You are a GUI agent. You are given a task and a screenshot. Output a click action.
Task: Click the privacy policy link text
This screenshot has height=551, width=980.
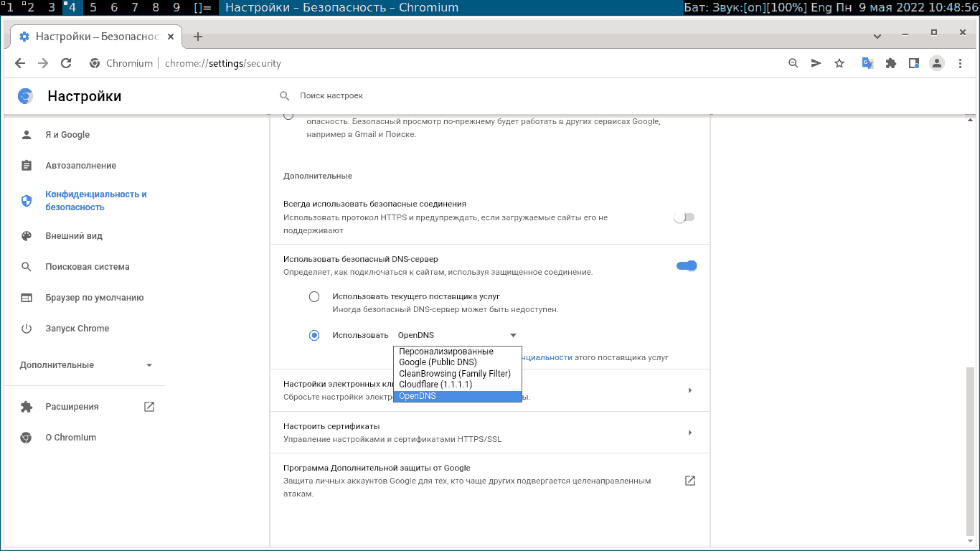547,357
